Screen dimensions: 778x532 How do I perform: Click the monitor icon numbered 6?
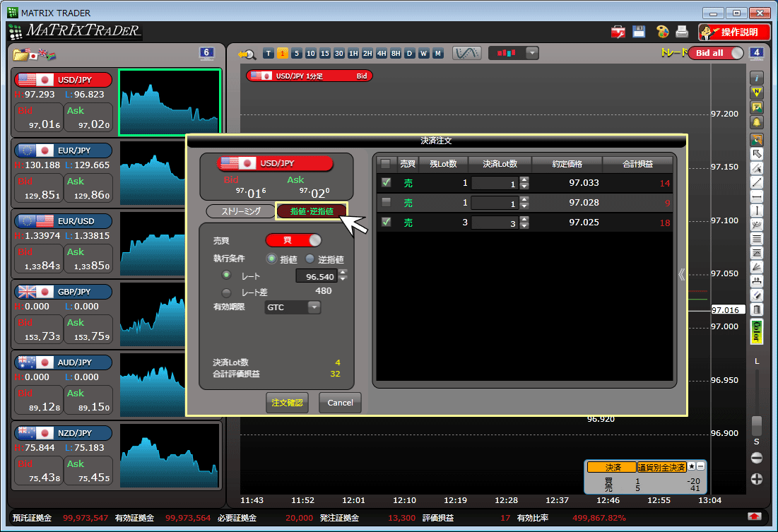pos(206,53)
